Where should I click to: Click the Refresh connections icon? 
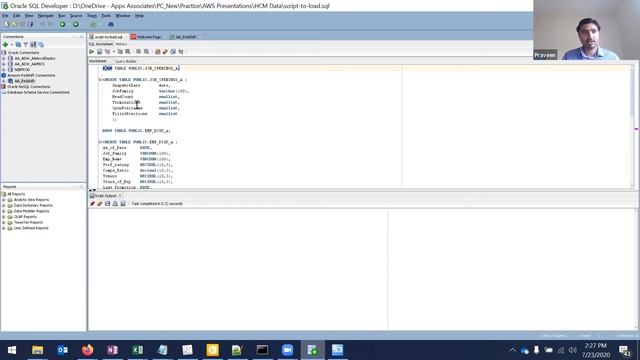point(18,44)
